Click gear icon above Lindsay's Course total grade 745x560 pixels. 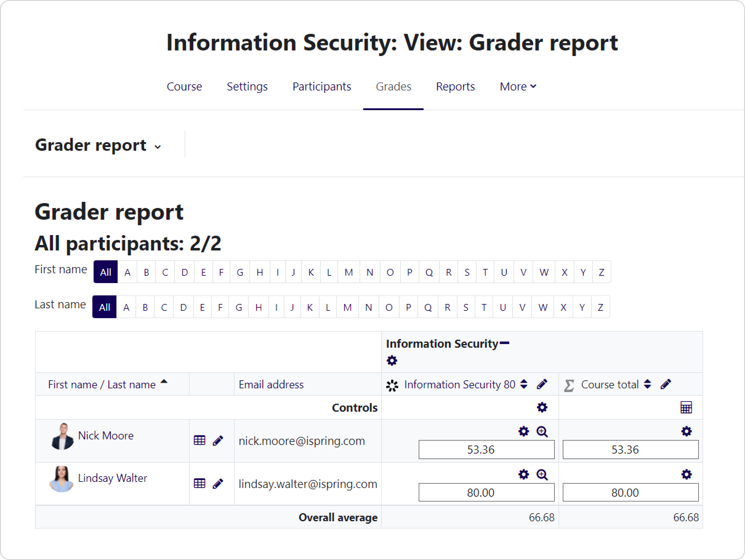[x=686, y=474]
